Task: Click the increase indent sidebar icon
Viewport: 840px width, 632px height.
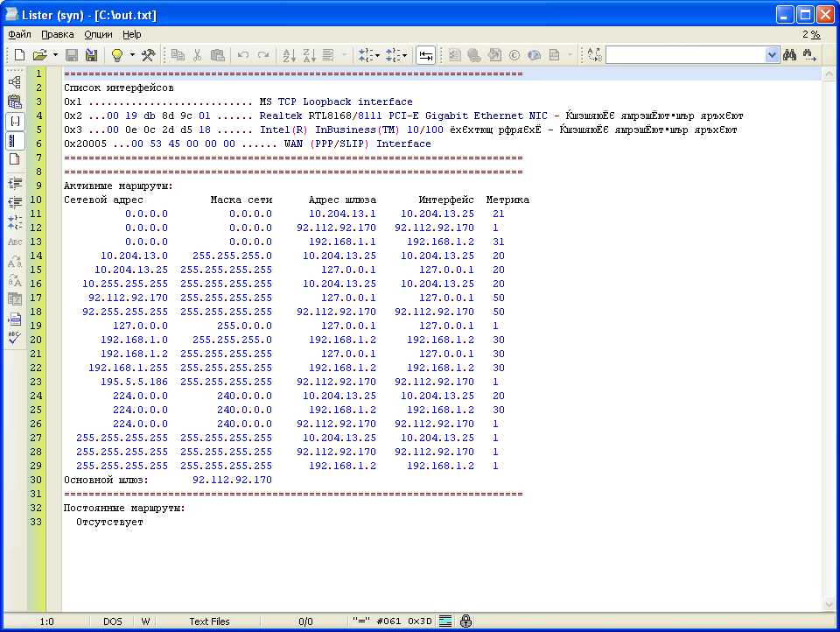Action: point(15,183)
